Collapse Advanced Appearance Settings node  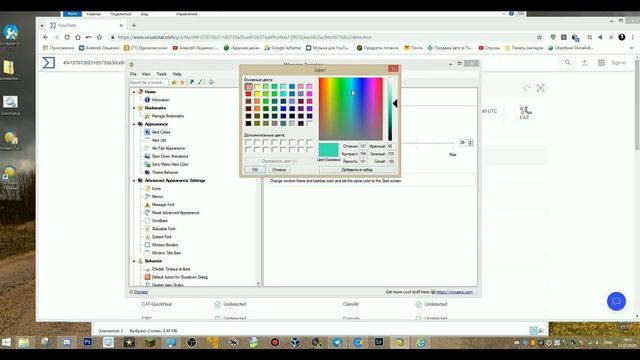click(134, 180)
